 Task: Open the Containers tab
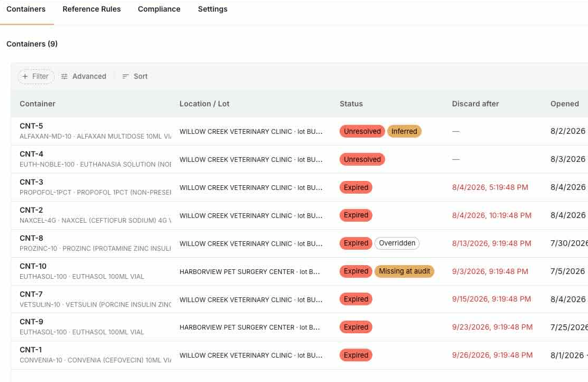pos(26,9)
